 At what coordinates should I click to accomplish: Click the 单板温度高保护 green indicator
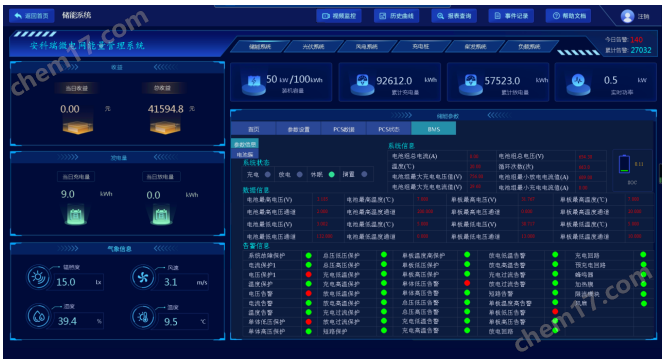tap(467, 255)
